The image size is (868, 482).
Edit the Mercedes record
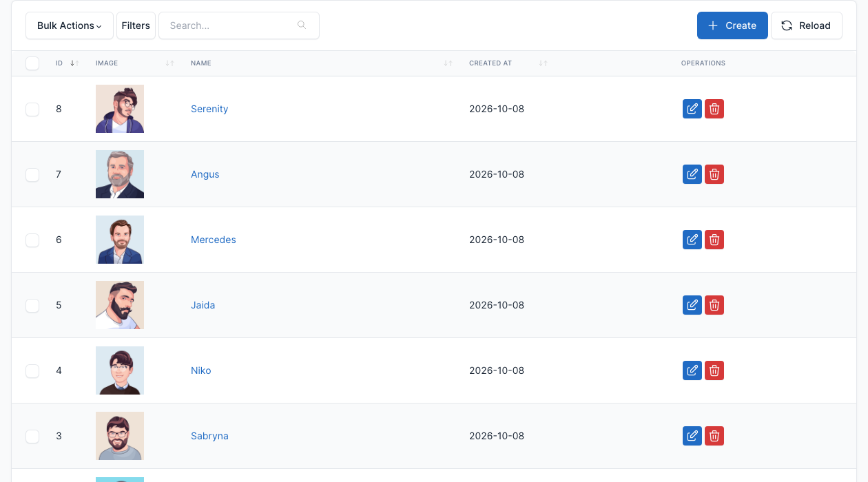(x=692, y=240)
